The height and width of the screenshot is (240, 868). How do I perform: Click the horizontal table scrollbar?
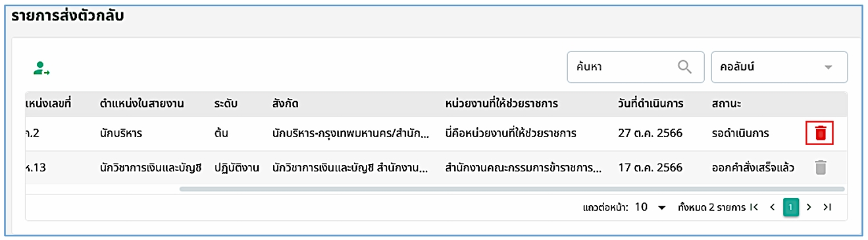511,189
